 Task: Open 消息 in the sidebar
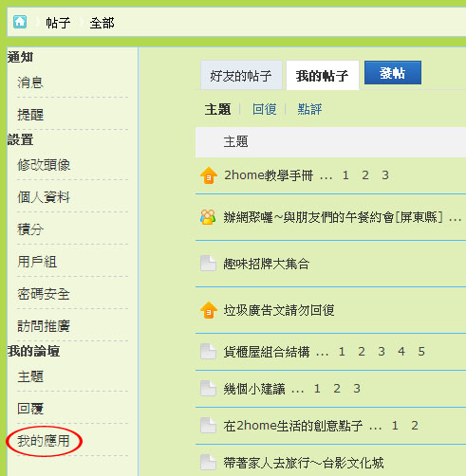tap(30, 82)
